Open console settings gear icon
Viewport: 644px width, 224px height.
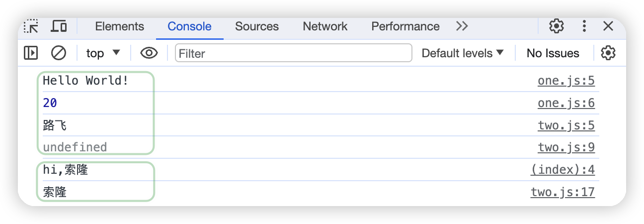click(608, 53)
